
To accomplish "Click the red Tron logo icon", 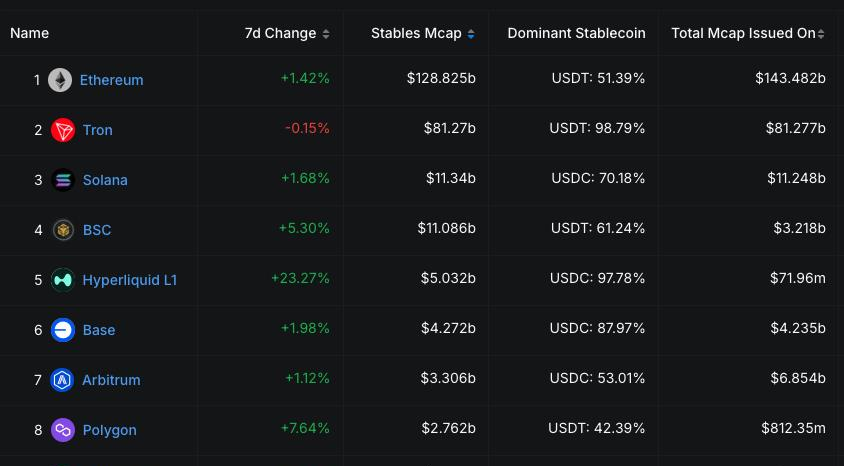I will (x=63, y=130).
